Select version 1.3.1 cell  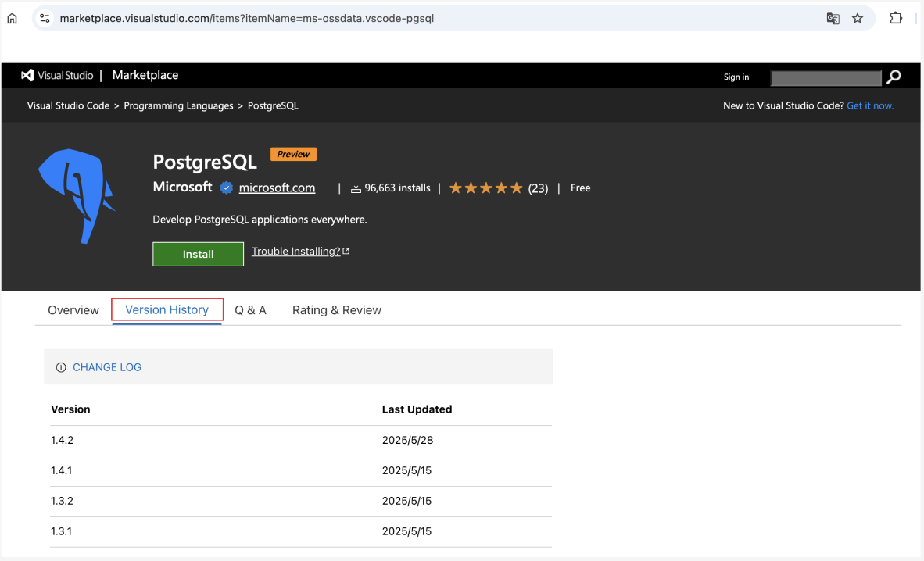[61, 531]
